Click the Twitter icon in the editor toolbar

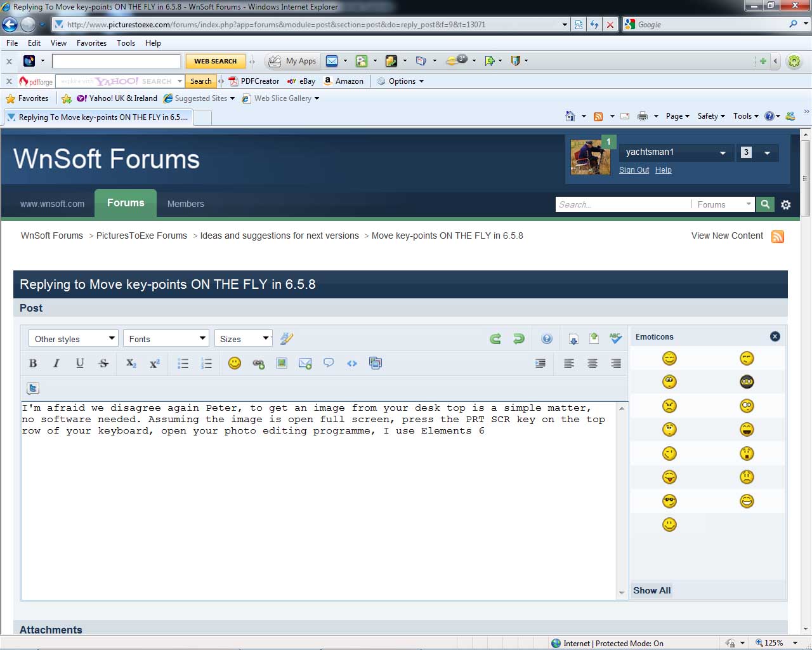click(33, 388)
